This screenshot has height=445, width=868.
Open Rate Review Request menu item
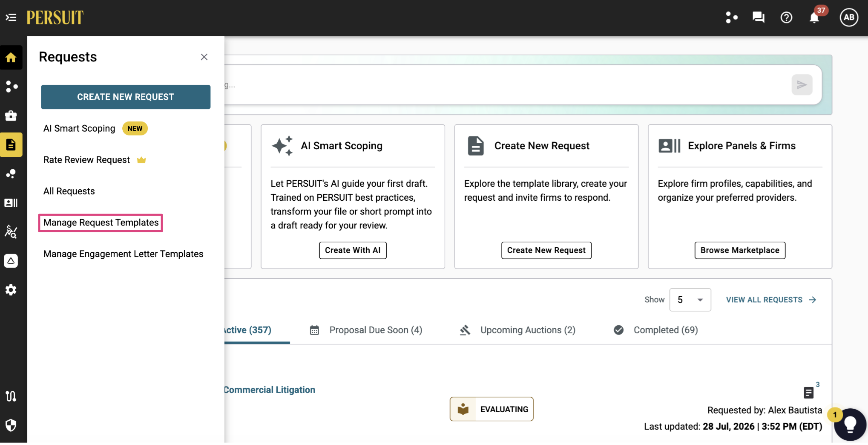click(x=86, y=160)
